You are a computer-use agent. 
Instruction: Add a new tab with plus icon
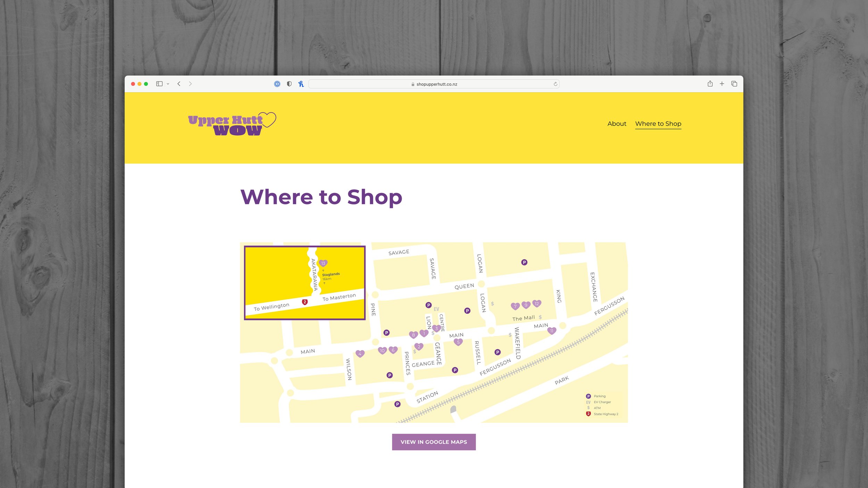(x=722, y=84)
